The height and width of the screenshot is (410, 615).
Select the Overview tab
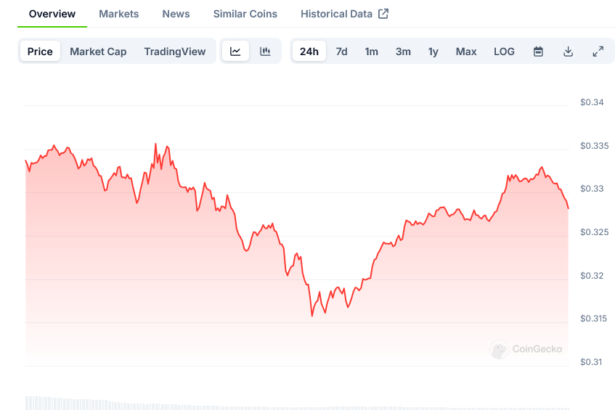(51, 14)
